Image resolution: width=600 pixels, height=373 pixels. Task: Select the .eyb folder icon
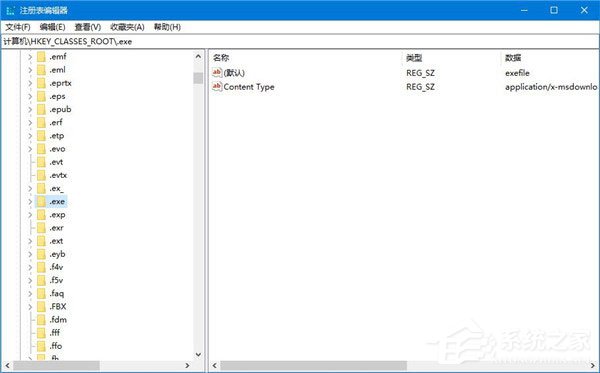point(41,254)
